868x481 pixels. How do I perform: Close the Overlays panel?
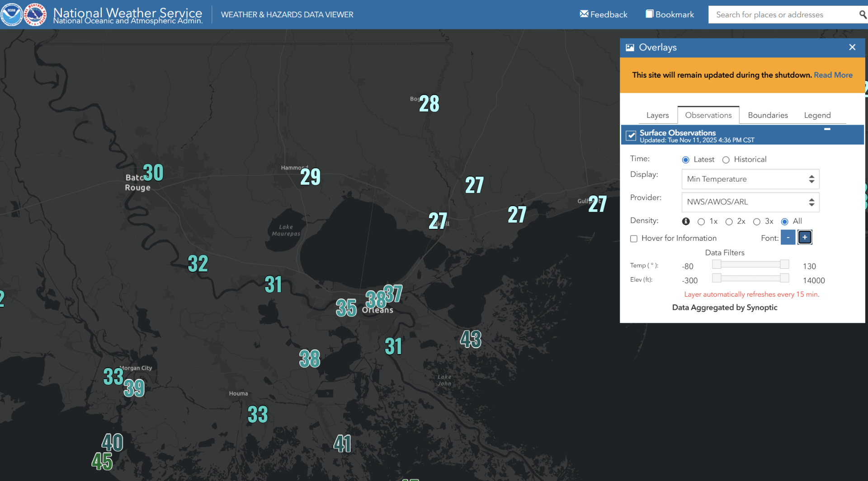click(x=852, y=47)
